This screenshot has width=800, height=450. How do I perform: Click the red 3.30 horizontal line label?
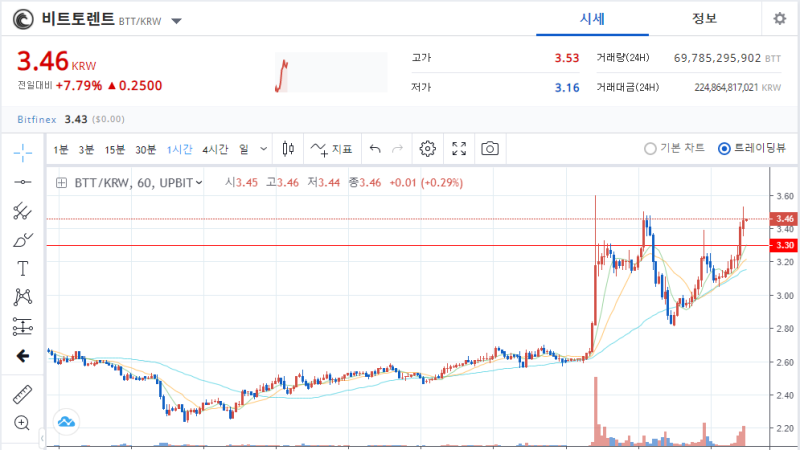(x=784, y=245)
